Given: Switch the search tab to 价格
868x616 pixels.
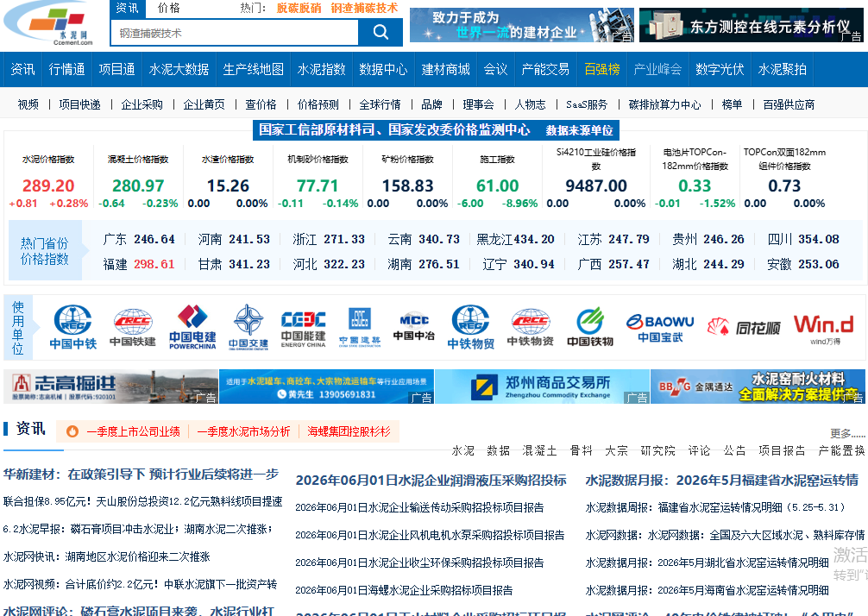Looking at the screenshot, I should 169,9.
